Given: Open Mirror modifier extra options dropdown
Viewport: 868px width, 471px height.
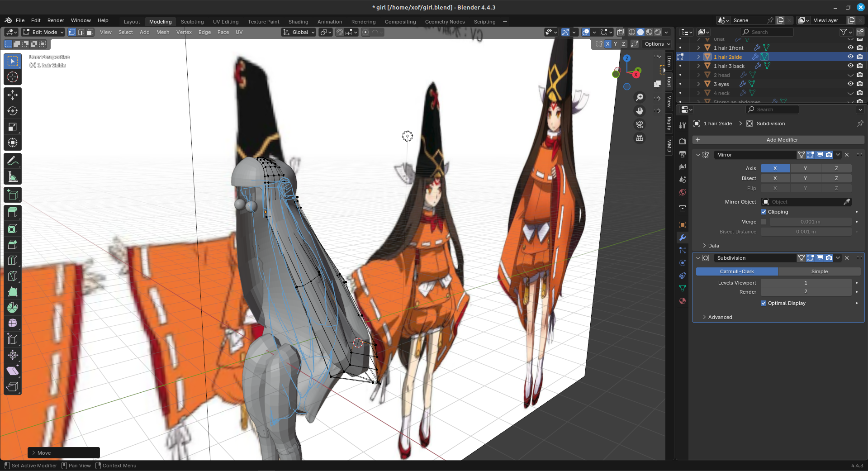Looking at the screenshot, I should [x=838, y=155].
